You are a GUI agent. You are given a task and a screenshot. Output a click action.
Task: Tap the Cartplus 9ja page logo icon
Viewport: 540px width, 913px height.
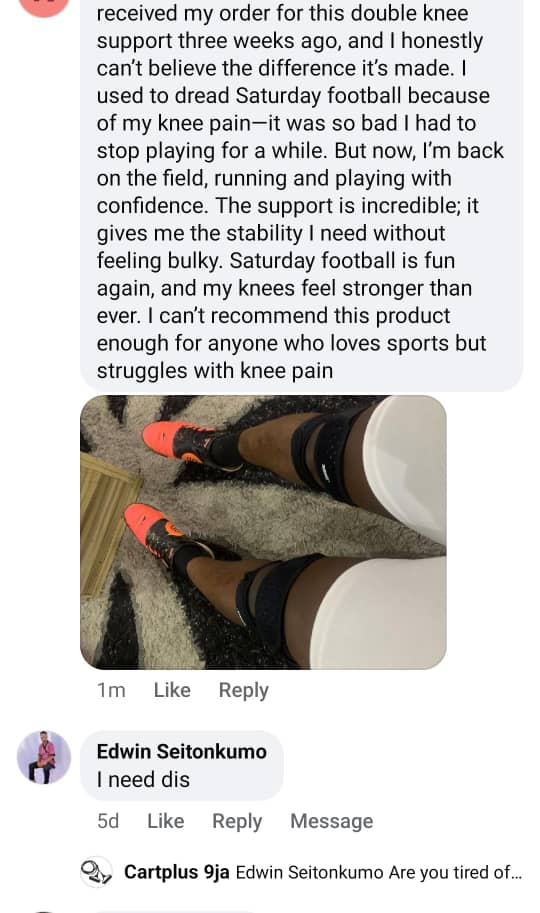[96, 872]
